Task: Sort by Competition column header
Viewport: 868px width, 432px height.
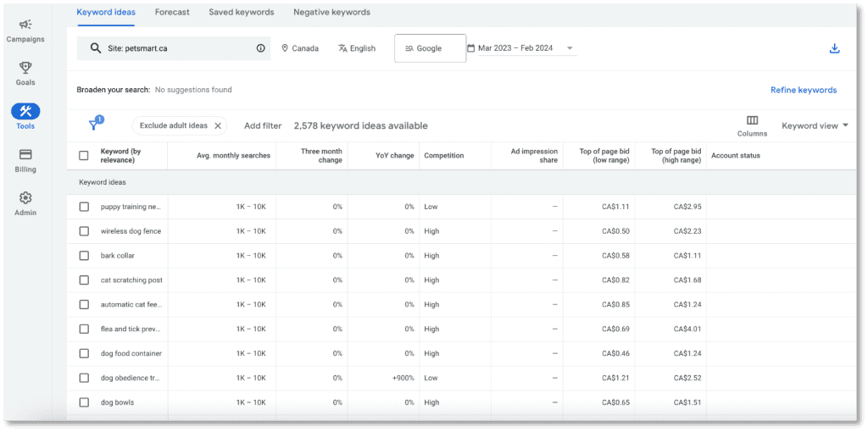Action: click(444, 155)
